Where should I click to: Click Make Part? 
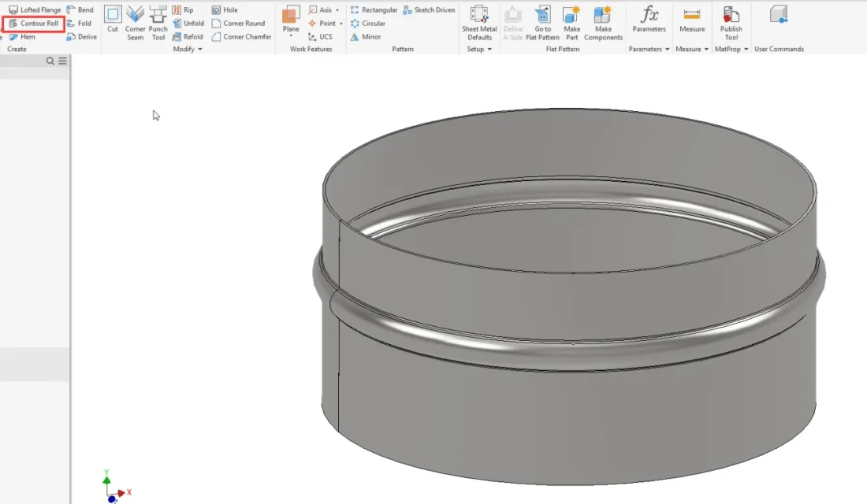click(571, 23)
